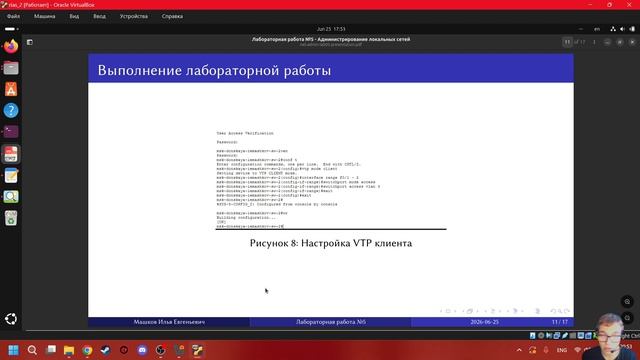
Task: Click the ENG language indicator in tray
Action: coord(562,350)
